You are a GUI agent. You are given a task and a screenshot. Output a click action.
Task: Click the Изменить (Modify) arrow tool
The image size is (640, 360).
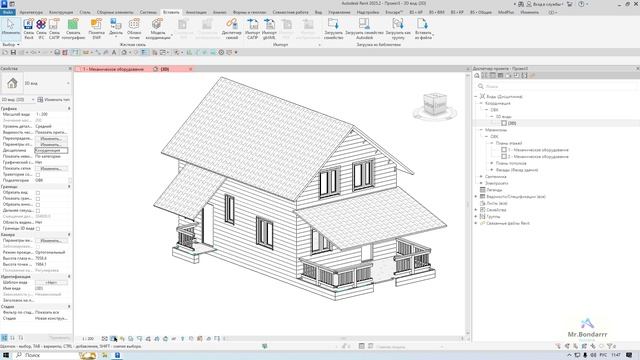pos(10,28)
